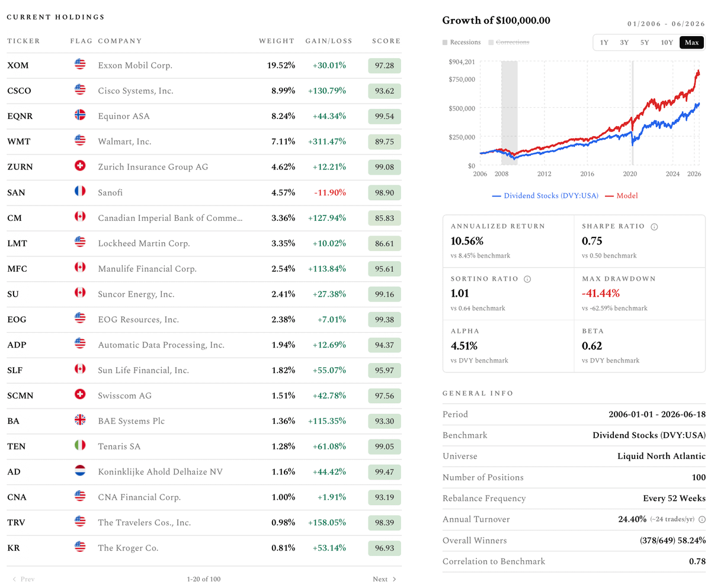Click the Norway flag for Equinor ASA
Image resolution: width=711 pixels, height=588 pixels.
pos(80,115)
